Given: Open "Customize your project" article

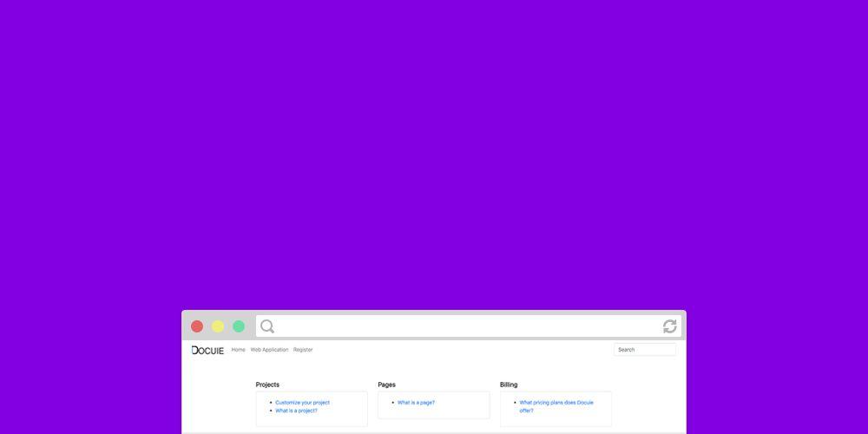Looking at the screenshot, I should 302,403.
